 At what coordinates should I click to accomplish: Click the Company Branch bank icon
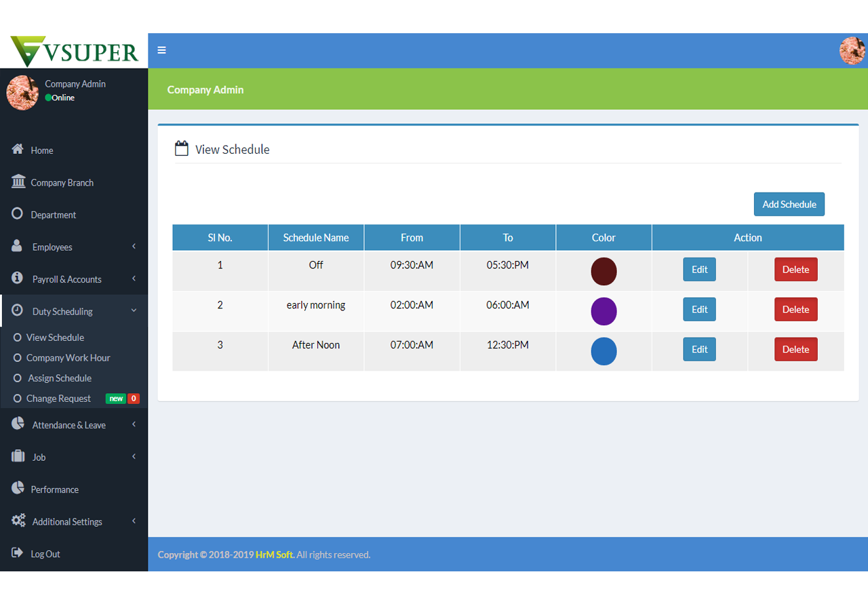point(18,182)
